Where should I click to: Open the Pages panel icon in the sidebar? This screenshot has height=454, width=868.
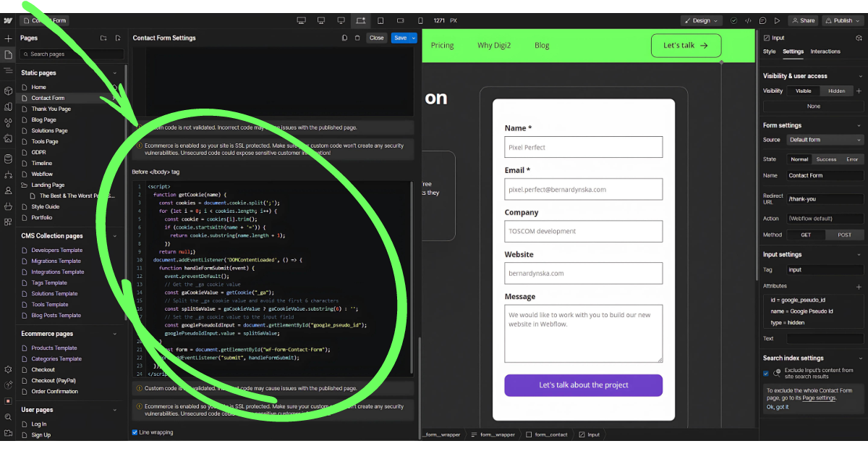click(x=8, y=55)
